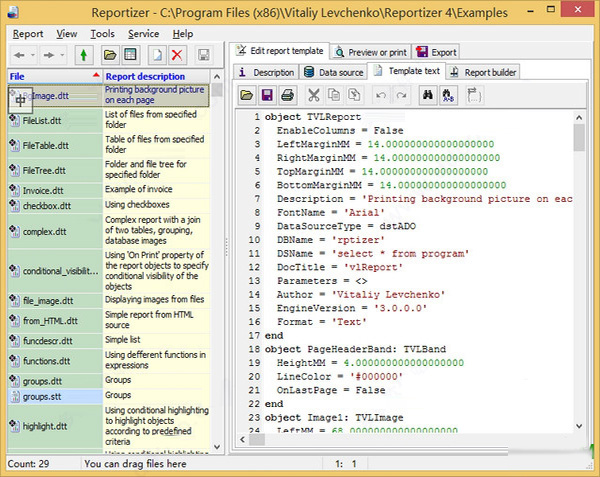Open template file with editor folder icon
Image resolution: width=600 pixels, height=477 pixels.
click(x=246, y=95)
